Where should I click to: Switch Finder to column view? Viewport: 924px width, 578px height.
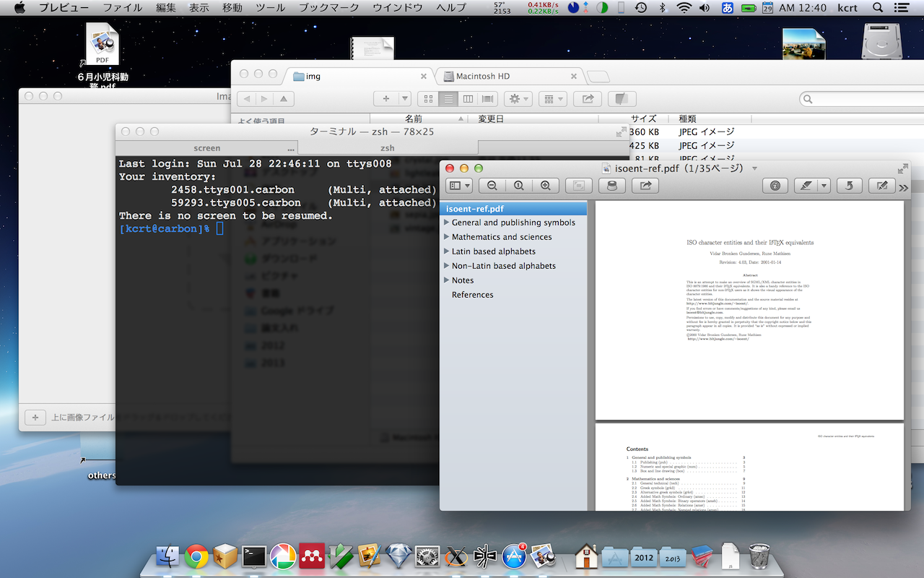tap(468, 99)
